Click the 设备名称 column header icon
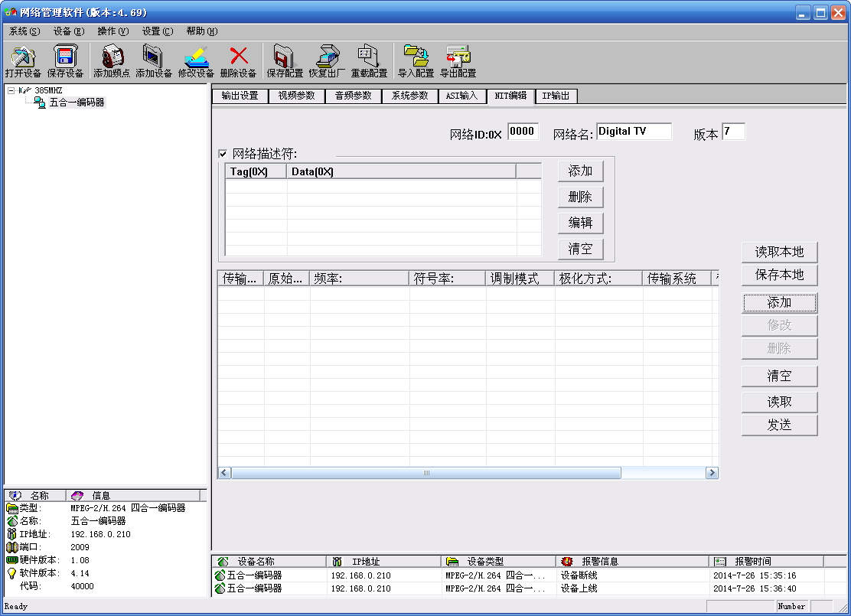 click(x=223, y=561)
